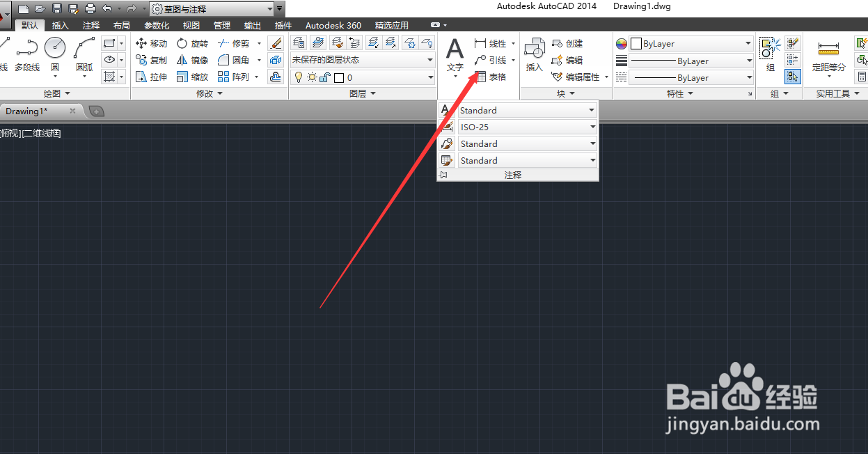Switch to the 注释 ribbon tab
The image size is (868, 454).
pyautogui.click(x=91, y=26)
